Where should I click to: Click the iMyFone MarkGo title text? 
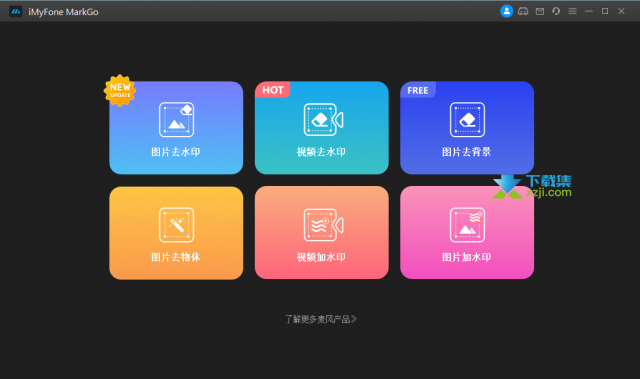(x=63, y=12)
